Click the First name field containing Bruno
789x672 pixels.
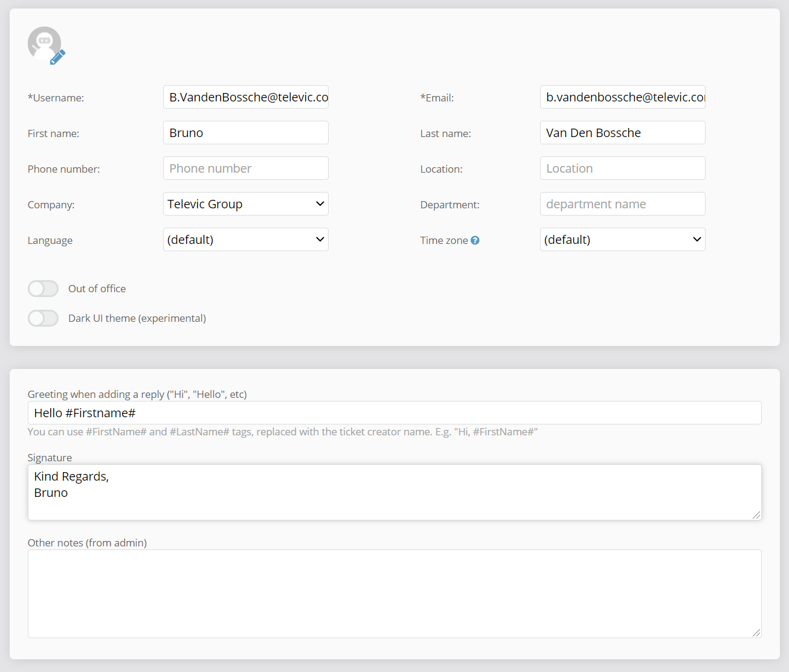[x=245, y=133]
